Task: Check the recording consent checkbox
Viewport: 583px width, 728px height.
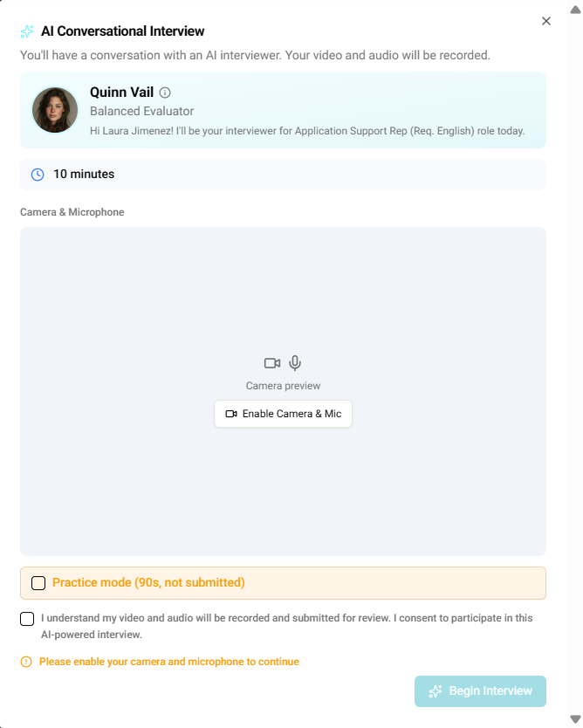Action: click(27, 619)
